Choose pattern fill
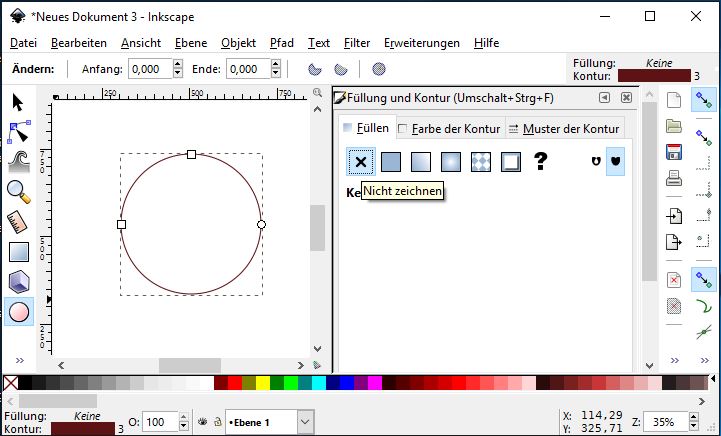The width and height of the screenshot is (721, 436). tap(481, 162)
